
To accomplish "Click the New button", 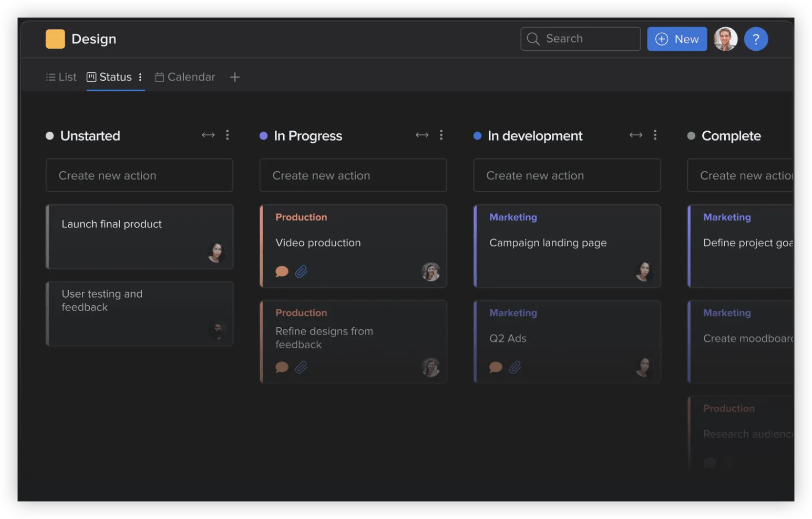I will point(677,39).
